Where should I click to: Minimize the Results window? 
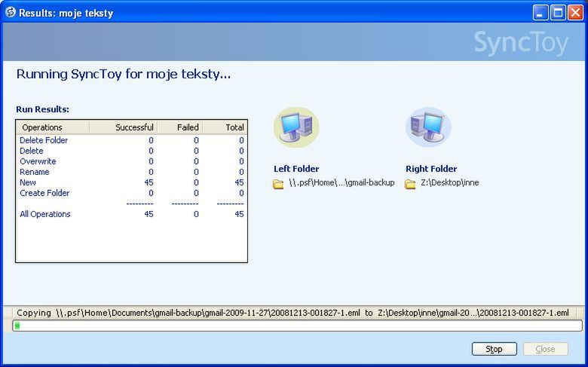point(541,13)
